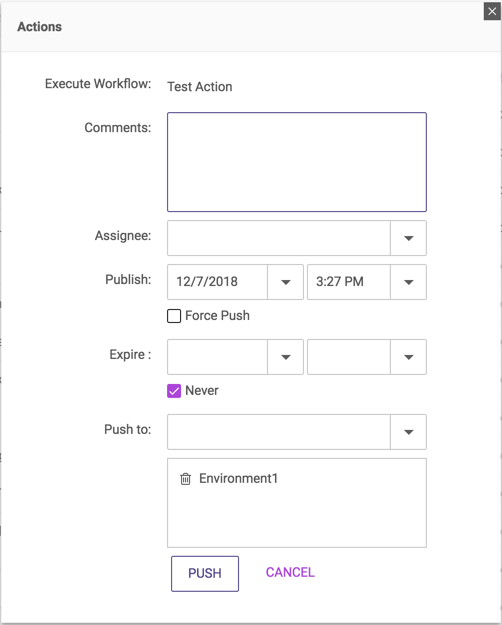Open the Publish date picker arrow
Viewport: 502px width, 625px height.
285,282
